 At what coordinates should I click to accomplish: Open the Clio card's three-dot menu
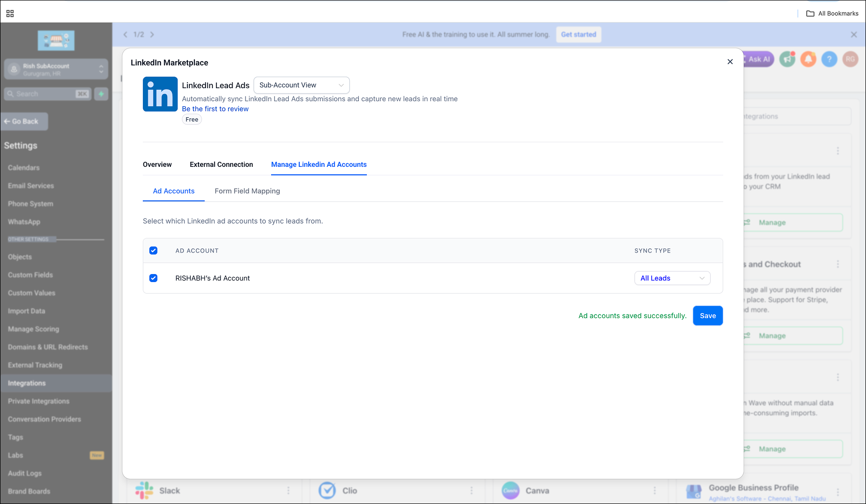click(x=471, y=490)
